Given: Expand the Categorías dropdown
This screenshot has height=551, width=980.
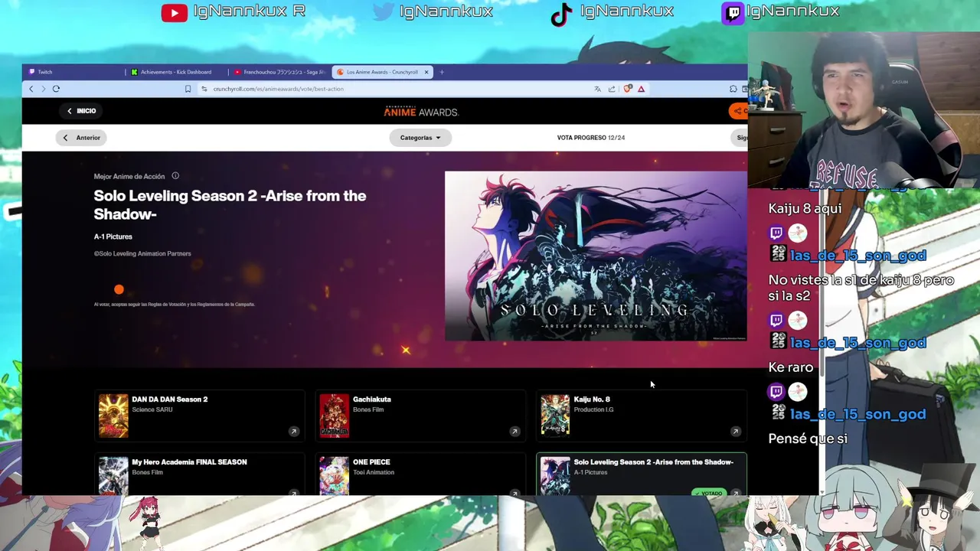Looking at the screenshot, I should pyautogui.click(x=420, y=138).
